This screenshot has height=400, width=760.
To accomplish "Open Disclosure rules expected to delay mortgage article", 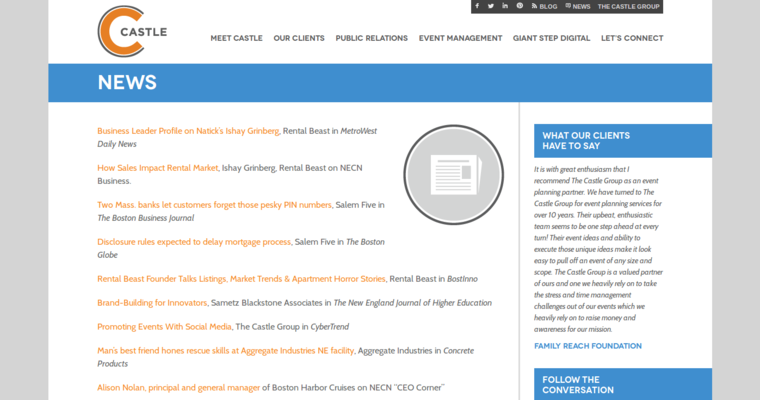I will 194,241.
